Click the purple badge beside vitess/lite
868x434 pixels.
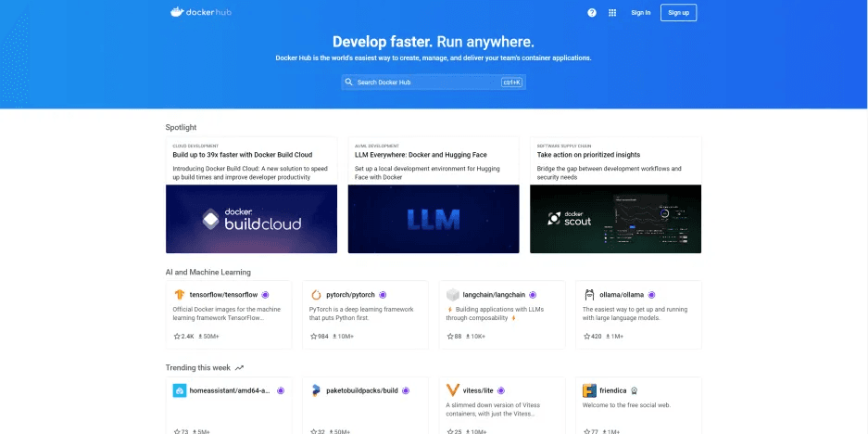[x=501, y=390]
